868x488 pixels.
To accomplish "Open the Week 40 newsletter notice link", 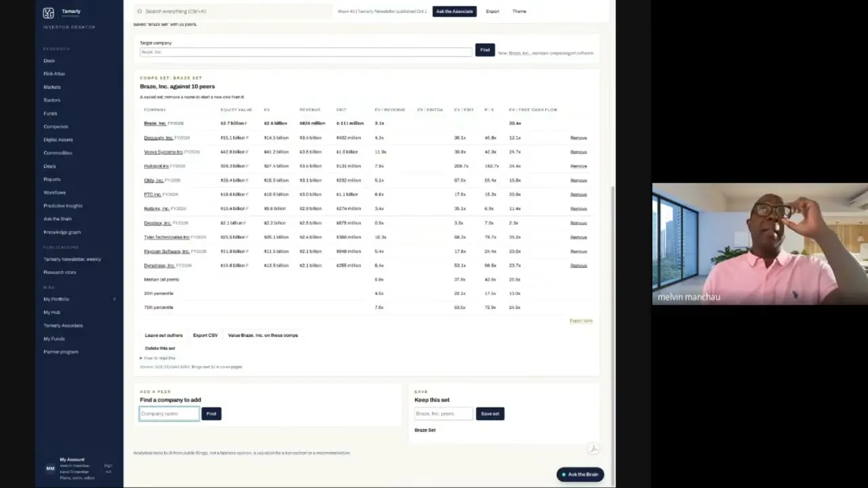I will click(382, 12).
